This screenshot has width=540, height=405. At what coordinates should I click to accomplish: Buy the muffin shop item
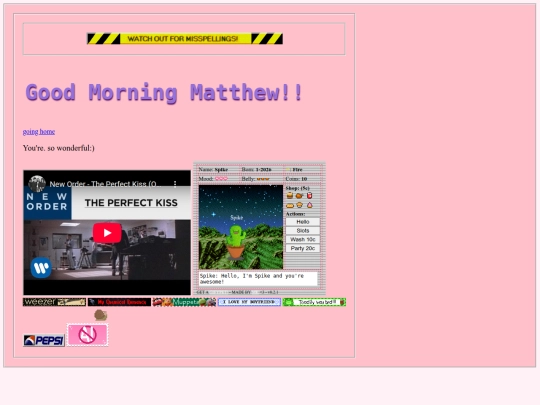tap(300, 205)
